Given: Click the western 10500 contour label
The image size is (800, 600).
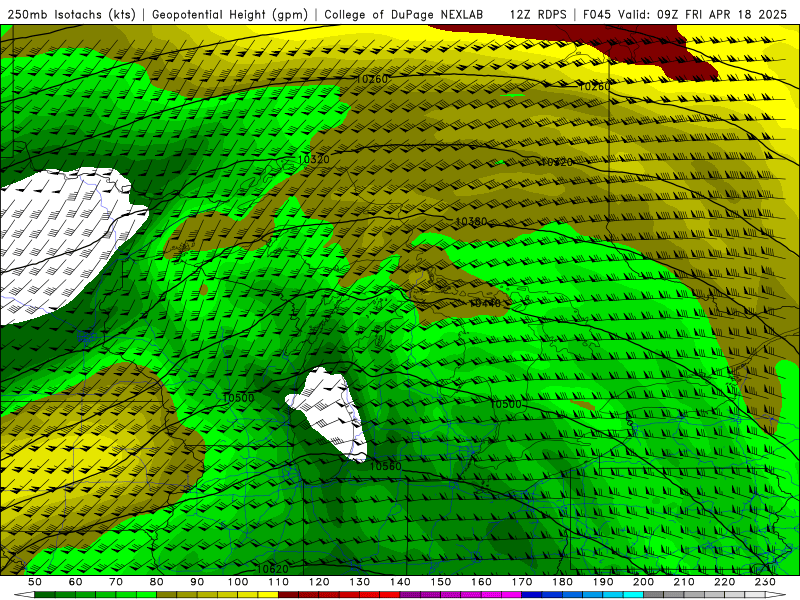Looking at the screenshot, I should pos(238,398).
